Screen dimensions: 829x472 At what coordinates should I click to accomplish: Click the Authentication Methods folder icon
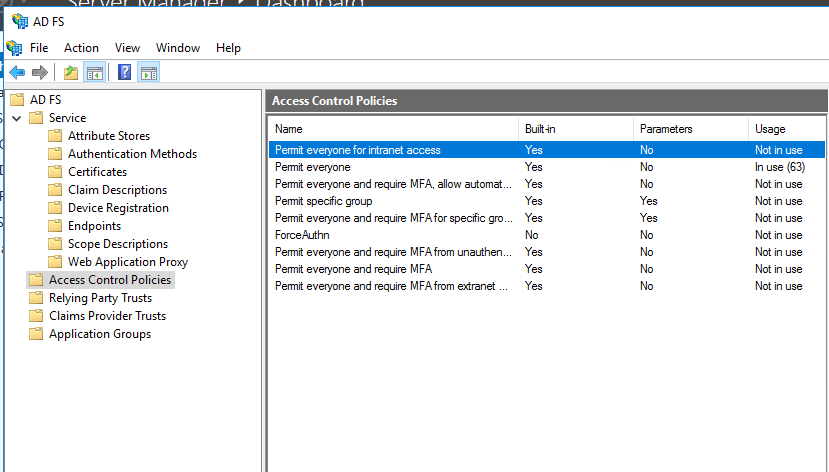click(x=55, y=154)
